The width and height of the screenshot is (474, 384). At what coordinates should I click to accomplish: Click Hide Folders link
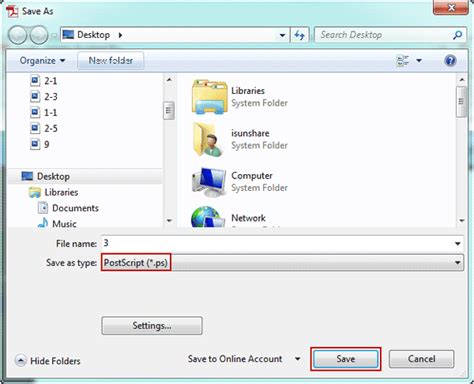pyautogui.click(x=55, y=361)
